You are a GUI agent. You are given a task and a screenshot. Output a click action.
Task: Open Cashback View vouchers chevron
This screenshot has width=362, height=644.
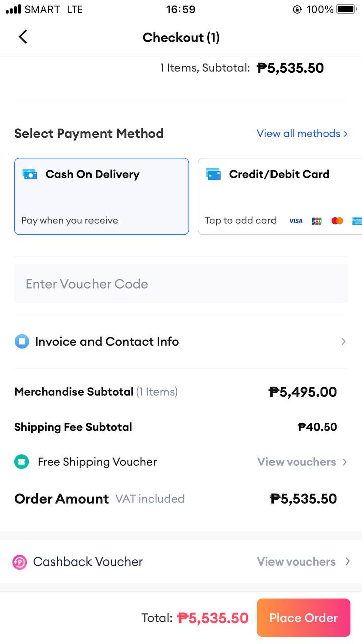(x=347, y=561)
